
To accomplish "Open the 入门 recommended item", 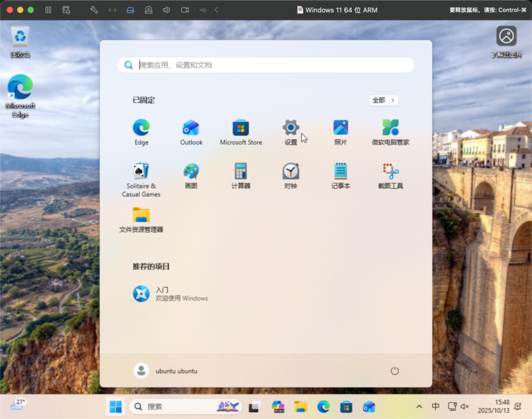I will click(170, 293).
